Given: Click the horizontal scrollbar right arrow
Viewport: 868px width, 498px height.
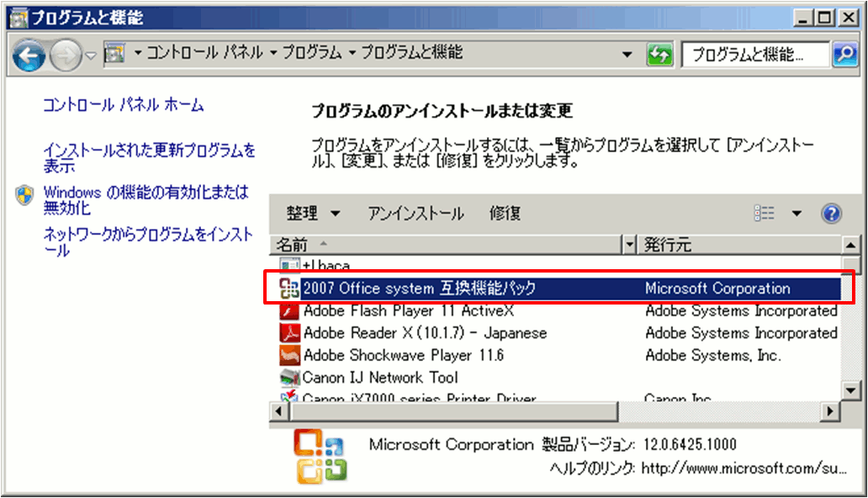Looking at the screenshot, I should coord(831,411).
